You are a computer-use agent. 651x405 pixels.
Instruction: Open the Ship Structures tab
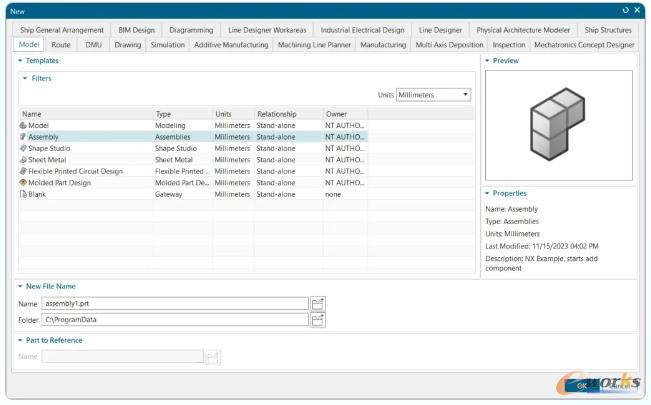[608, 30]
